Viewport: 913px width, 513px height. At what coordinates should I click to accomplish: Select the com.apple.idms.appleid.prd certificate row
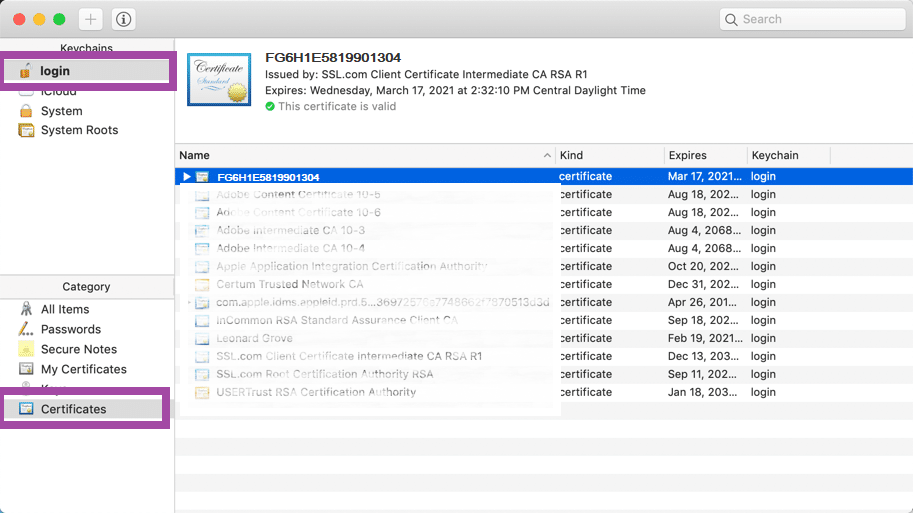point(544,303)
